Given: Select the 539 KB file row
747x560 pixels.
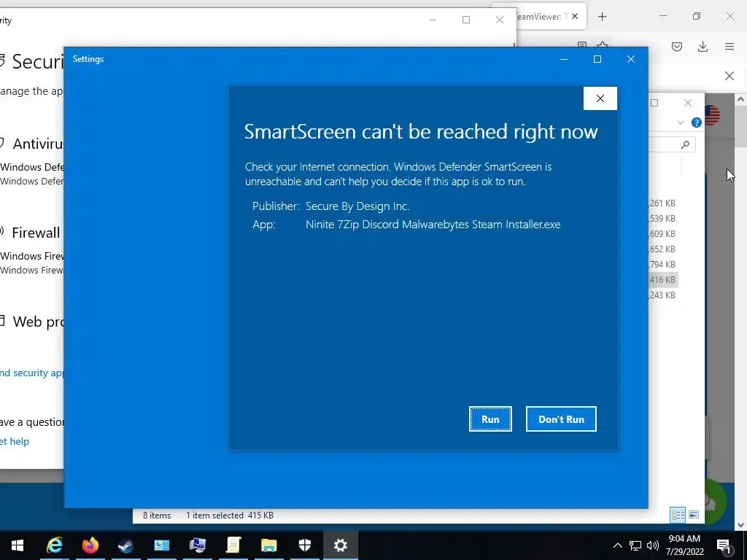Looking at the screenshot, I should coord(662,219).
